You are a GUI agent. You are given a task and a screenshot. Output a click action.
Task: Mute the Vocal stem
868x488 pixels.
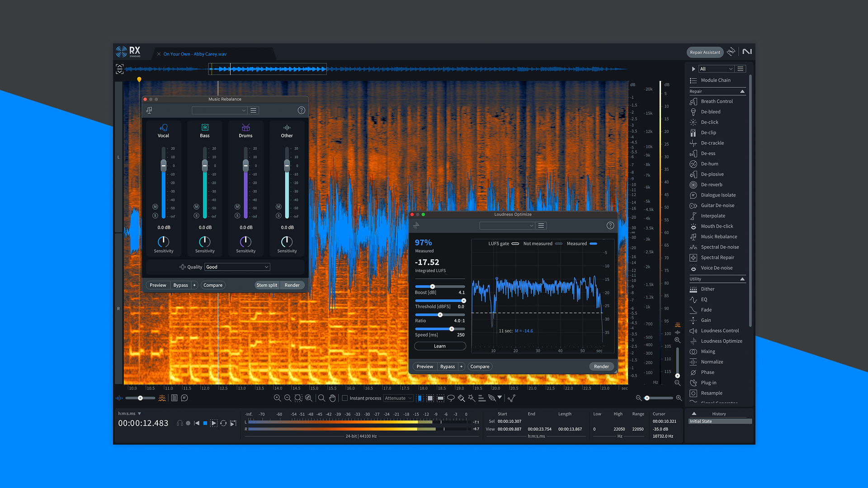[155, 206]
